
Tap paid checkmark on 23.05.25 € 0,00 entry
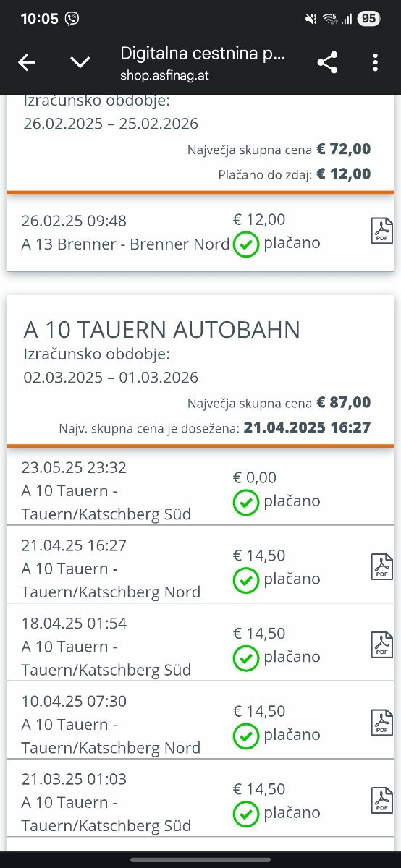tap(246, 502)
